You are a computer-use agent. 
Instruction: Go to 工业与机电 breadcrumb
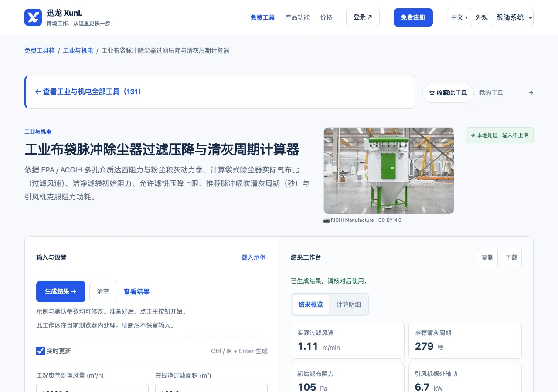[78, 51]
